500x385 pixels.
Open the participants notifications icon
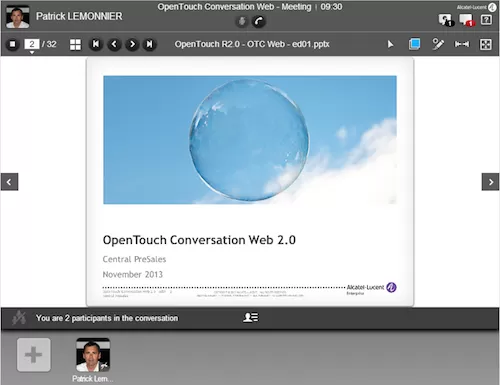click(446, 20)
